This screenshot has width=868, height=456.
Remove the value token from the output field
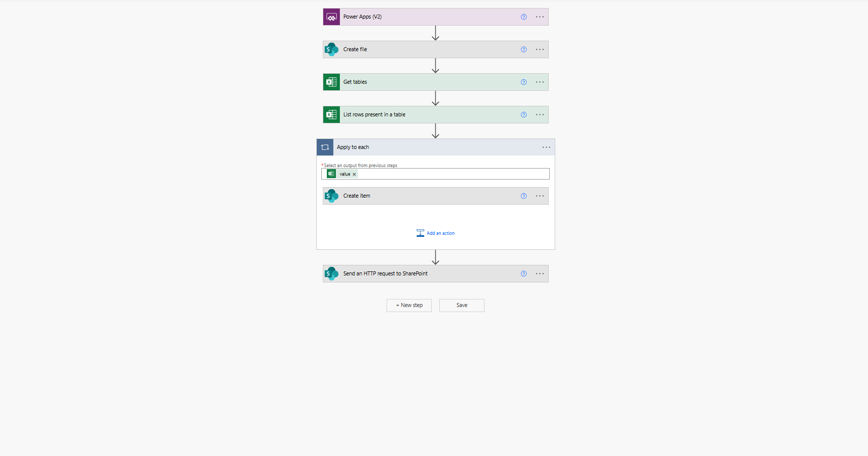coord(354,175)
